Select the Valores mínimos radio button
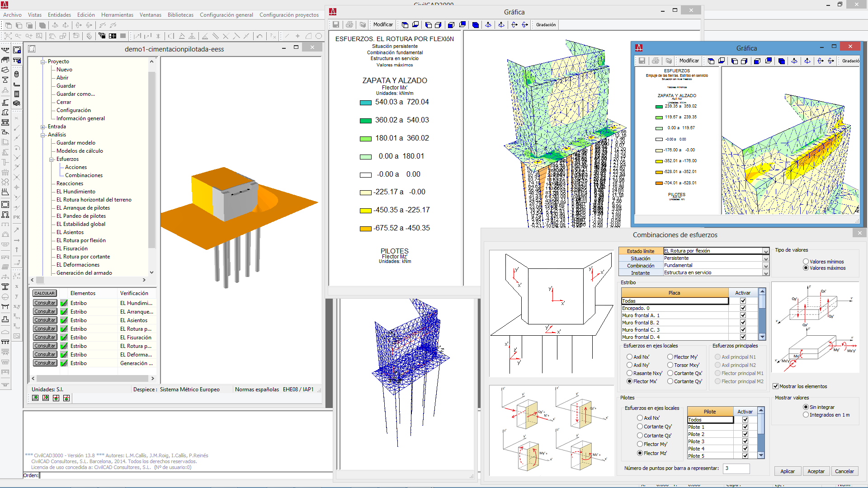Image resolution: width=868 pixels, height=488 pixels. point(806,262)
